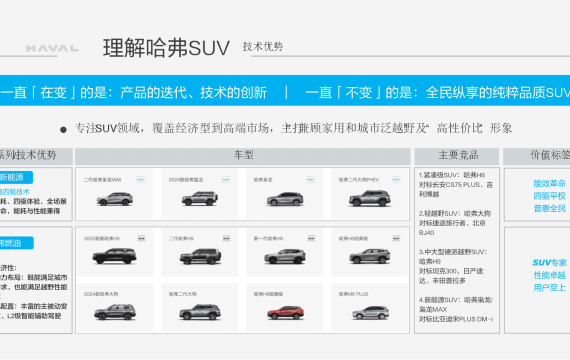
Task: Click the 2025款新哈弗H5 model name label
Action: pos(101,239)
